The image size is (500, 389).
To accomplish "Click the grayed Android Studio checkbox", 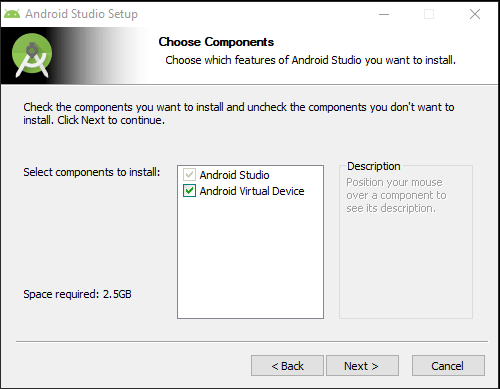I will tap(189, 175).
